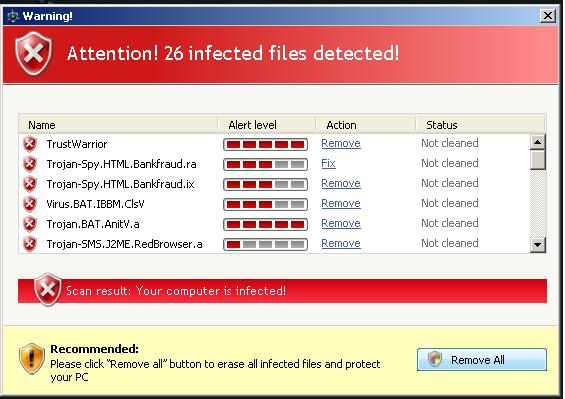Click Remove link for Trojan-SMS.J2ME.RedBrowser.a
Viewport: 565px width, 399px height.
click(x=341, y=243)
